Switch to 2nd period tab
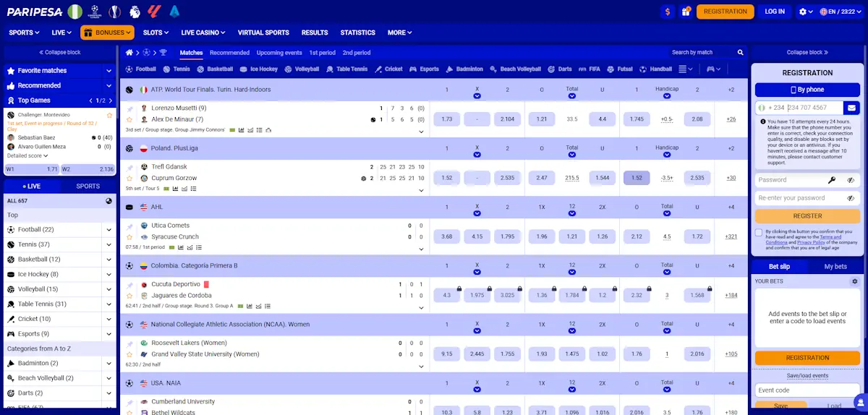The height and width of the screenshot is (415, 868). click(357, 53)
